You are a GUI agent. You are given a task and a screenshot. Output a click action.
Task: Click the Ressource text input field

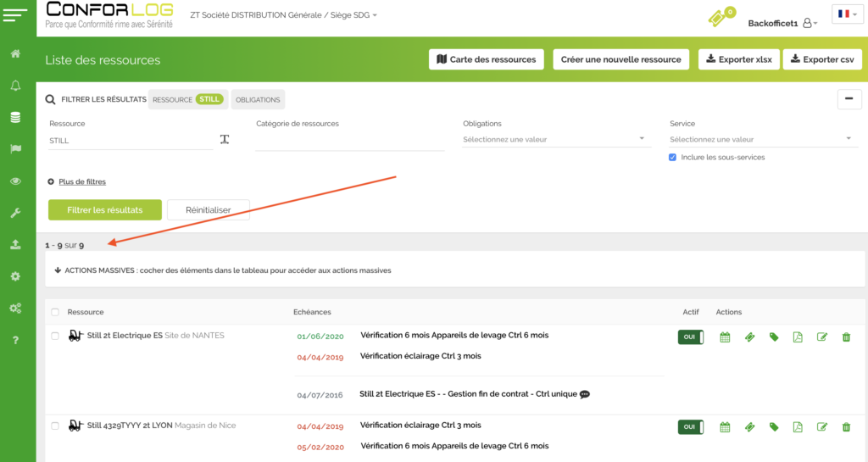click(x=130, y=141)
